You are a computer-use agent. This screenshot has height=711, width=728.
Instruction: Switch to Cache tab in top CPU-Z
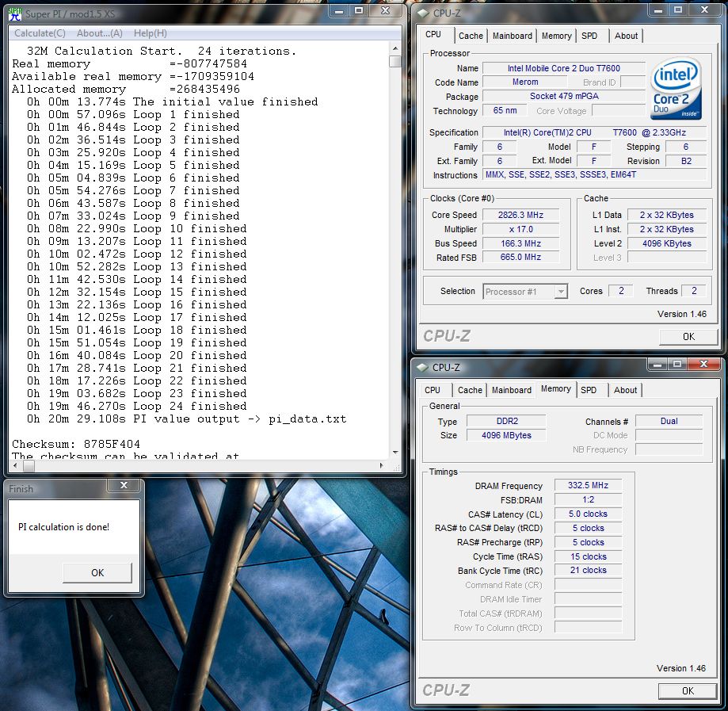[471, 36]
